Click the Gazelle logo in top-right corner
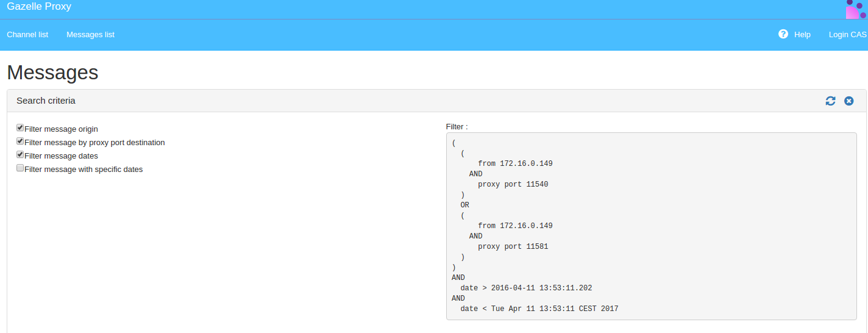Screen dimensions: 868x333 (855, 9)
